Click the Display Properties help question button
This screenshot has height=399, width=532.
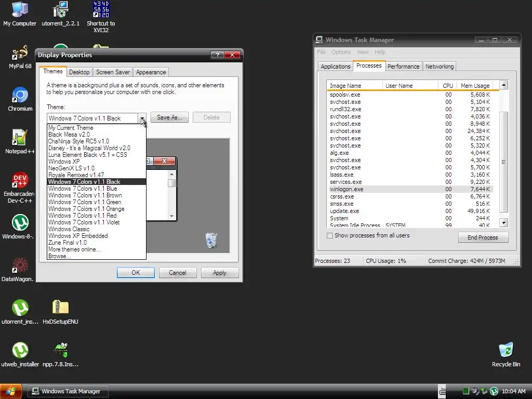tap(217, 55)
